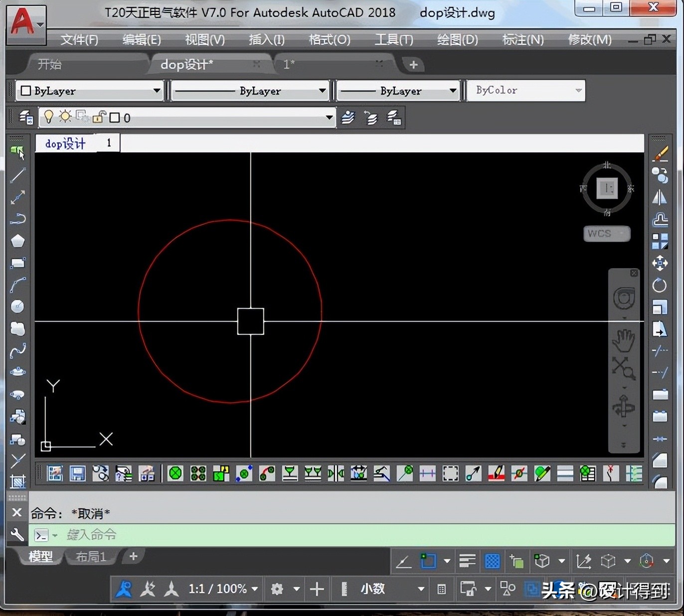Image resolution: width=684 pixels, height=616 pixels.
Task: Select the Circle drawing tool
Action: pyautogui.click(x=18, y=306)
